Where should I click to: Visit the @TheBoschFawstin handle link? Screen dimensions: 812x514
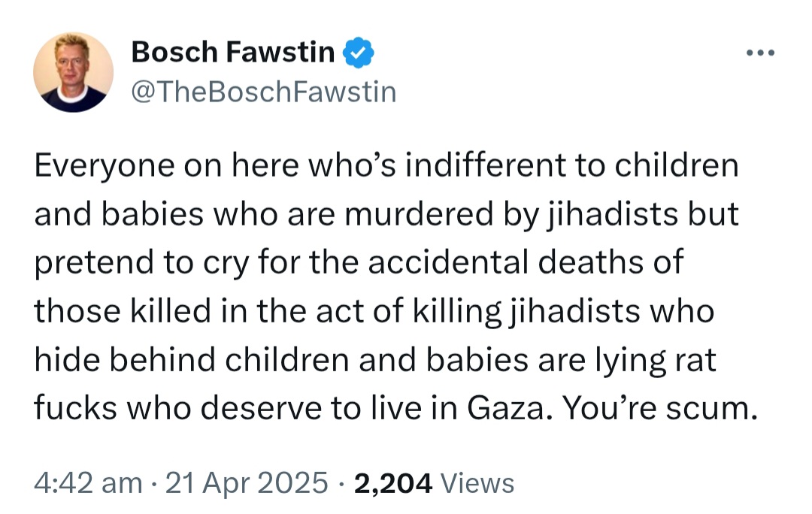264,92
